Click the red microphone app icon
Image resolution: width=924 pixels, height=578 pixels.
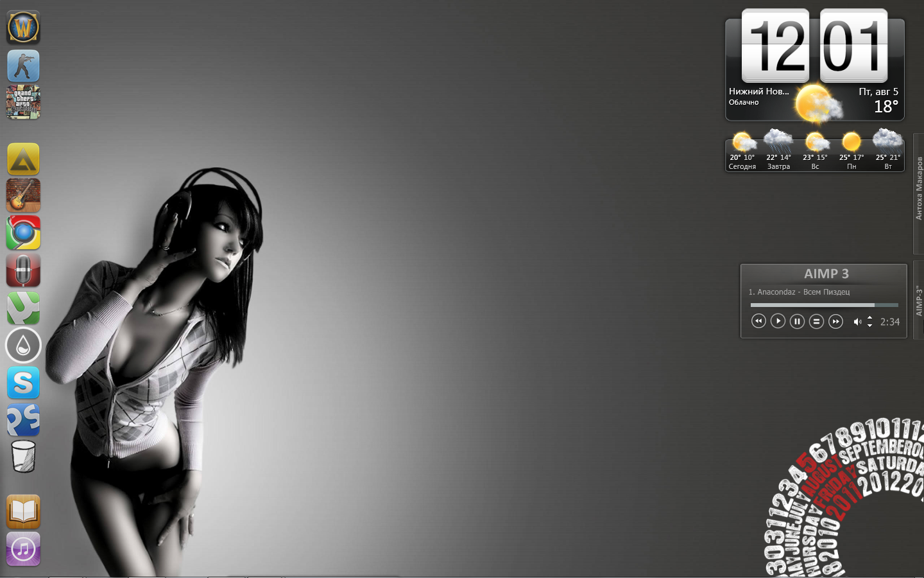[x=23, y=270]
